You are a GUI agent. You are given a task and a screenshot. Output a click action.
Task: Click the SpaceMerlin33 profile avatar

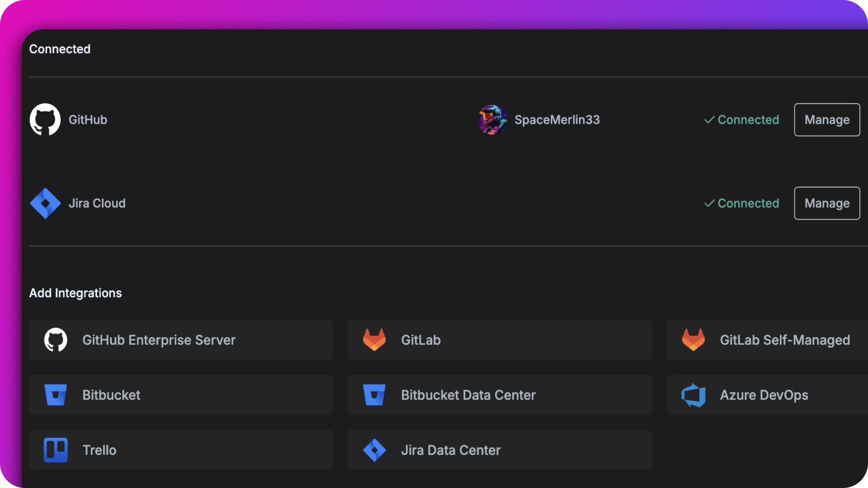(x=493, y=120)
